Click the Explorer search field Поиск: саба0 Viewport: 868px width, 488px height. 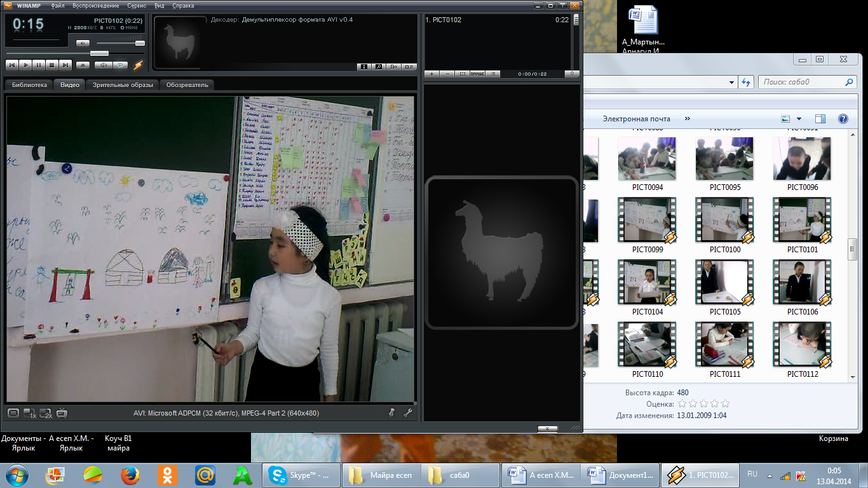tap(808, 82)
